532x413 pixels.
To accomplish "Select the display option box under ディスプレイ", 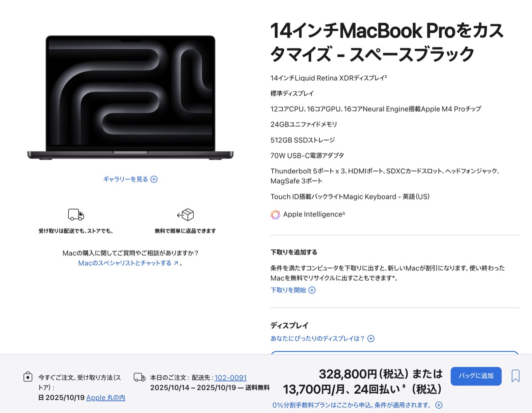I will pos(395,353).
